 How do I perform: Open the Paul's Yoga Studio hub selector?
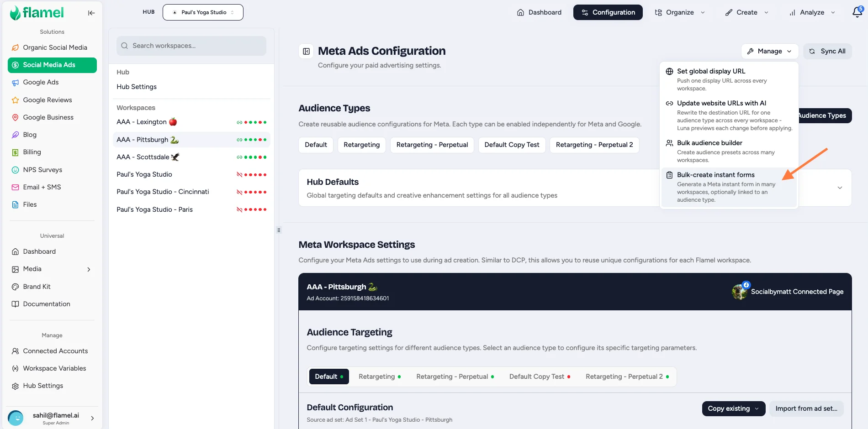pyautogui.click(x=203, y=12)
